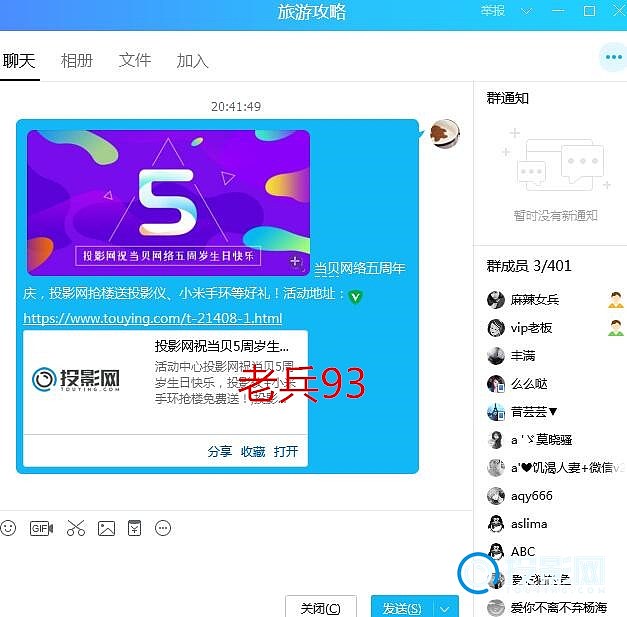Switch to the 文件 tab

click(x=134, y=60)
